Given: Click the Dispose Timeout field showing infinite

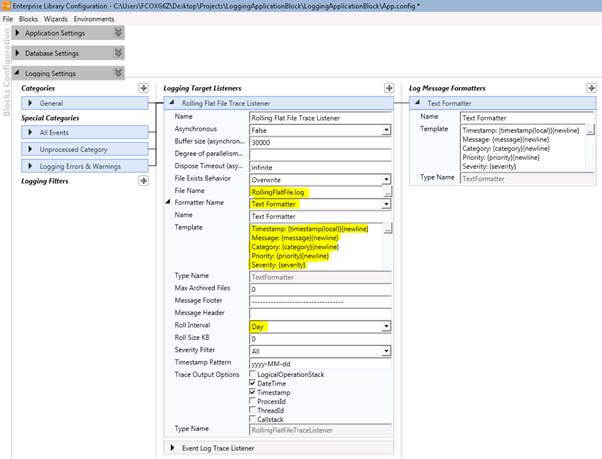Looking at the screenshot, I should pos(321,167).
